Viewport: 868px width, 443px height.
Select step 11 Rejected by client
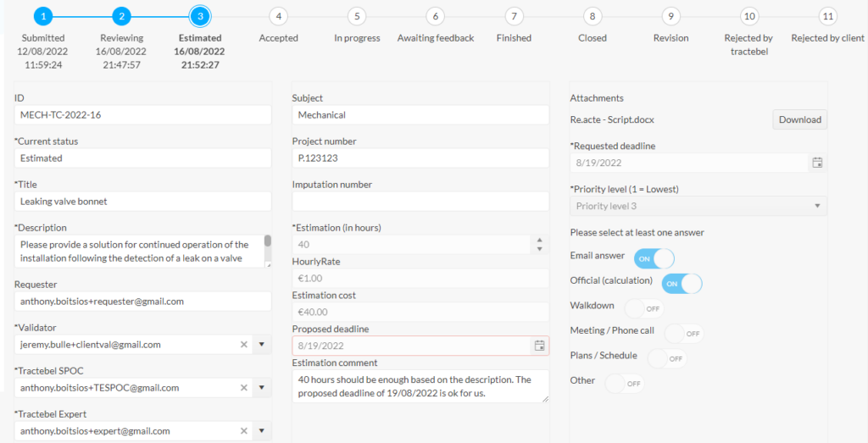tap(827, 17)
